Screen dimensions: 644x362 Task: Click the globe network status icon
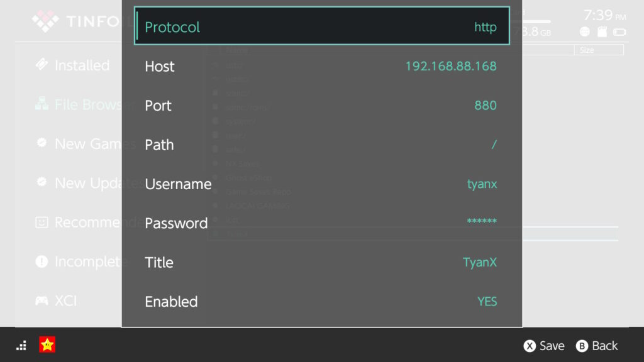(x=585, y=32)
